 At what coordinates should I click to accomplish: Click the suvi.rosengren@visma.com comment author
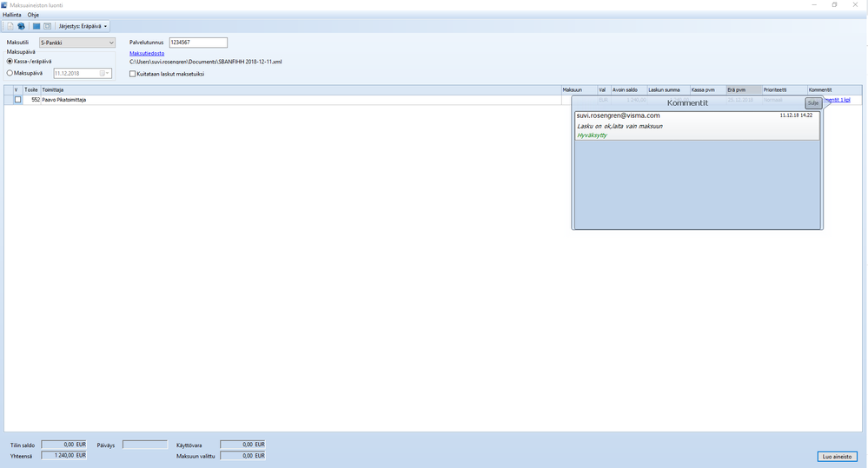(619, 115)
